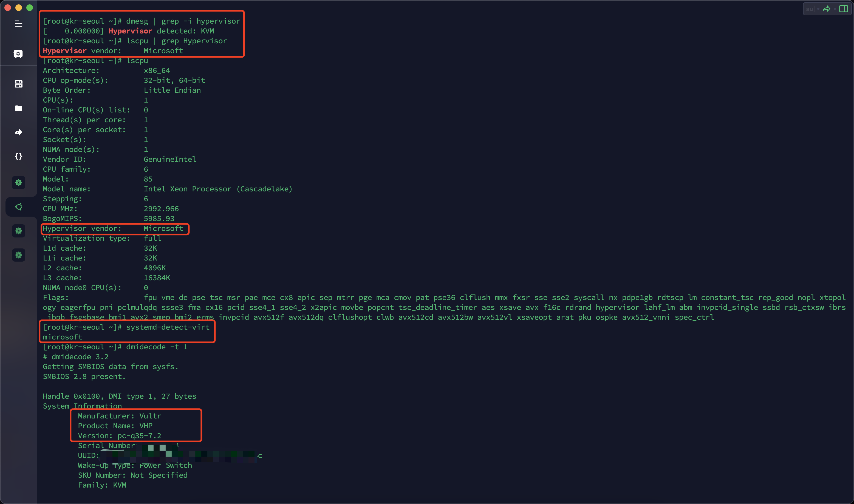Screen dimensions: 854x504
Task: Click the value "GenuineIntel"
Action: [170, 159]
